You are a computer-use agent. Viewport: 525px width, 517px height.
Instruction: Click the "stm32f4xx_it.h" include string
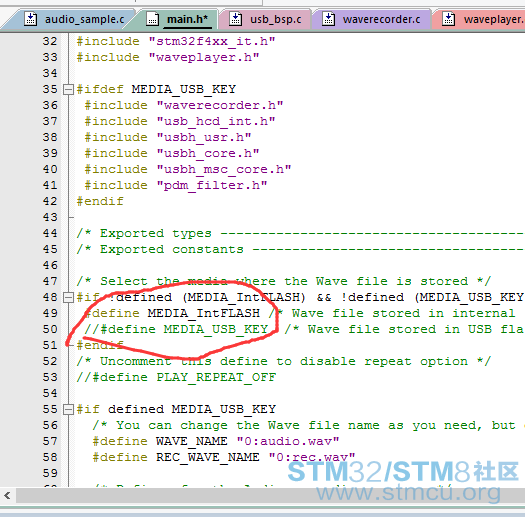coord(212,42)
